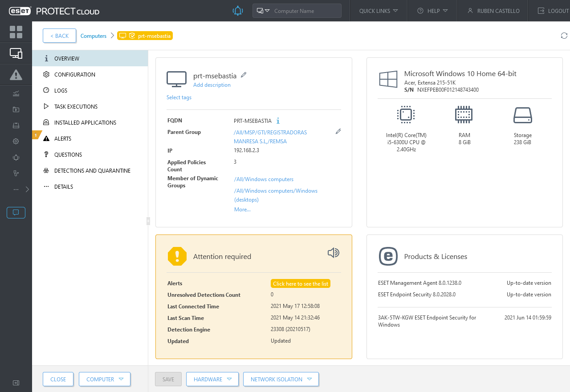Refresh the page using the refresh icon
The width and height of the screenshot is (570, 392).
tap(564, 36)
